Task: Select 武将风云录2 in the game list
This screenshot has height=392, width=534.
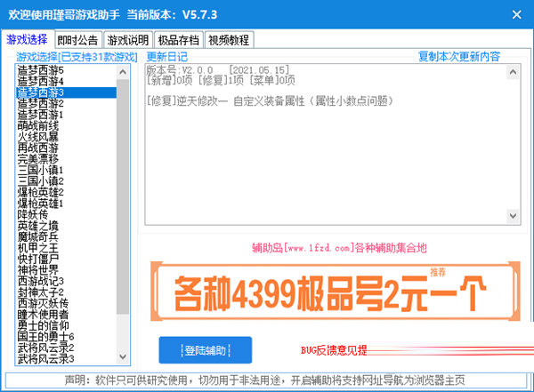Action: coord(67,348)
